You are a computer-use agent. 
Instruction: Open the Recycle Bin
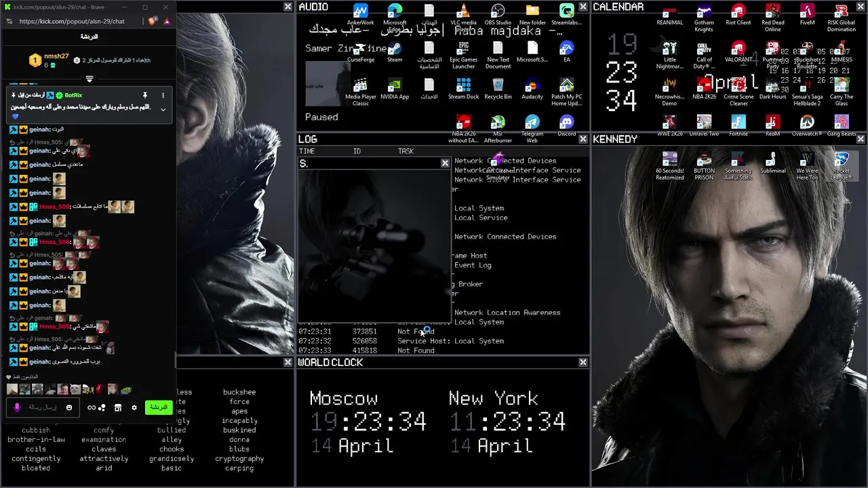click(x=498, y=89)
